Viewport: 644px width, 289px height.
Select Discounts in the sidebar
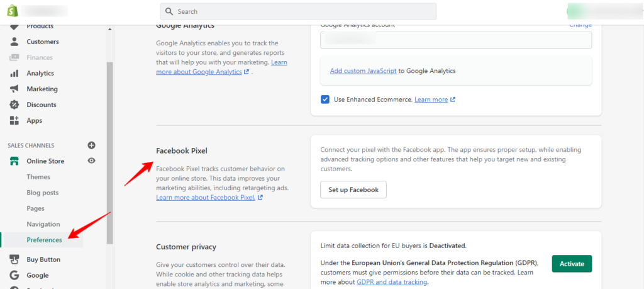[42, 105]
